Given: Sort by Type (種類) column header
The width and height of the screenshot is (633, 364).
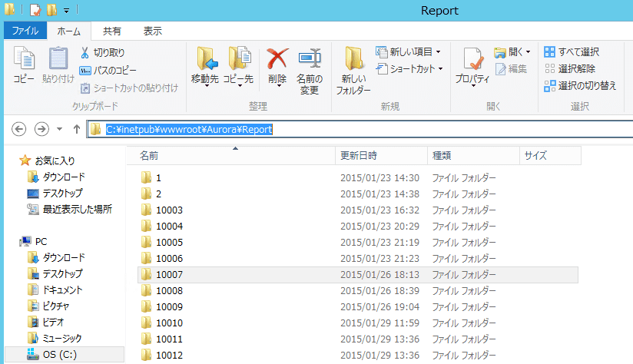Looking at the screenshot, I should tap(473, 156).
